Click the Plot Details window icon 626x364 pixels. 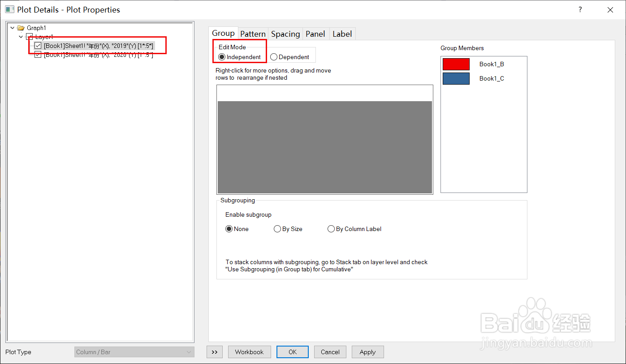click(x=9, y=9)
